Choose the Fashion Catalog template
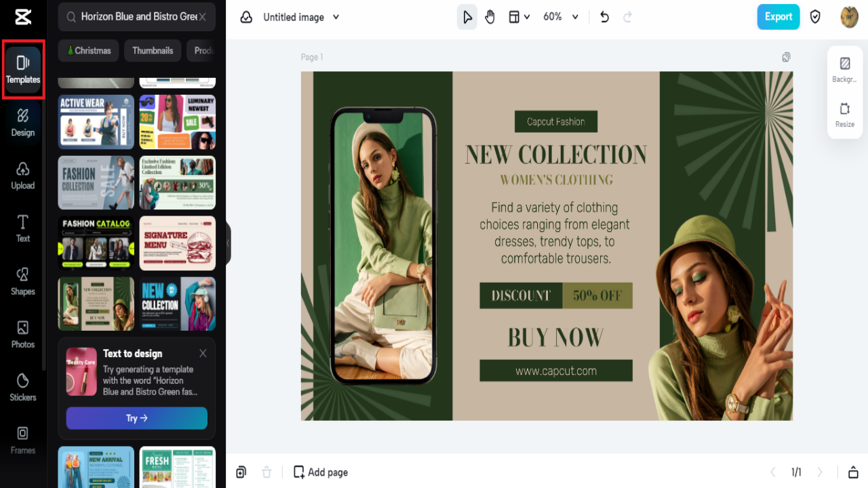The image size is (868, 488). click(x=96, y=243)
